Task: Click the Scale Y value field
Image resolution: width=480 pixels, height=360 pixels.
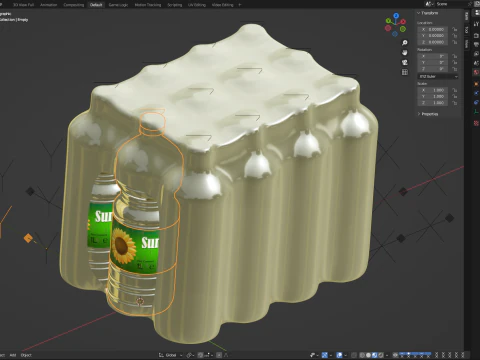Action: coord(433,96)
